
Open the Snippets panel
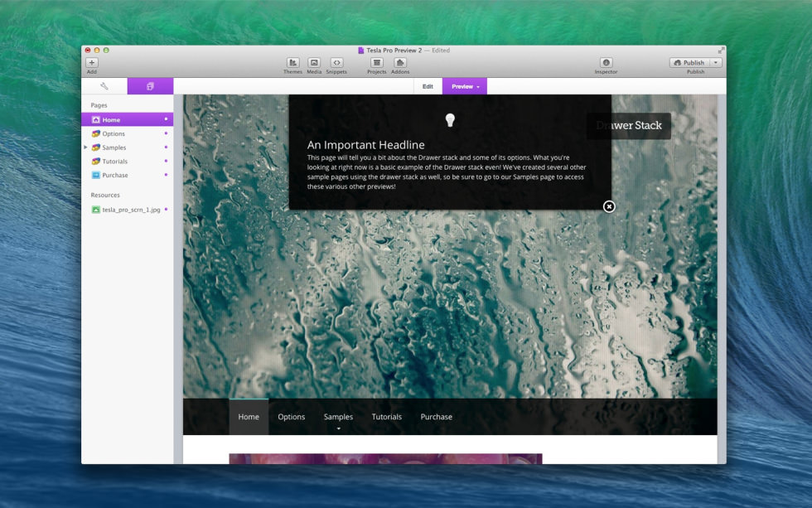[x=336, y=63]
